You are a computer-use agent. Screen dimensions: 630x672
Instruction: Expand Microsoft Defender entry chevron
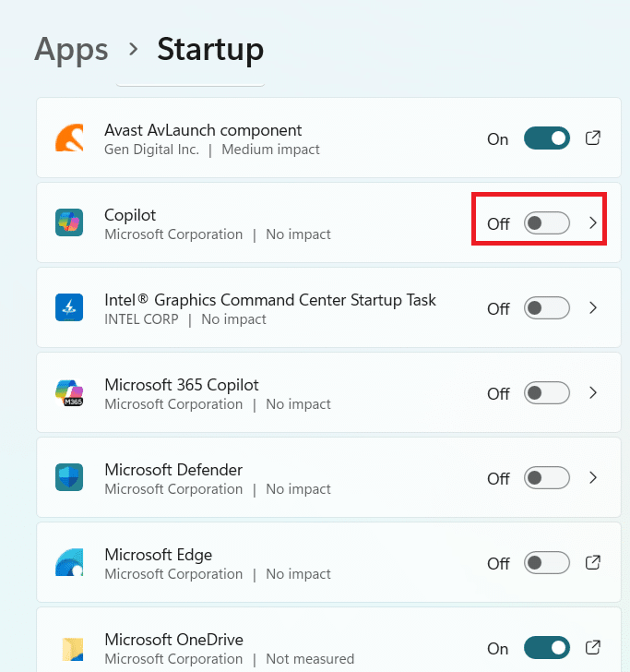(593, 478)
